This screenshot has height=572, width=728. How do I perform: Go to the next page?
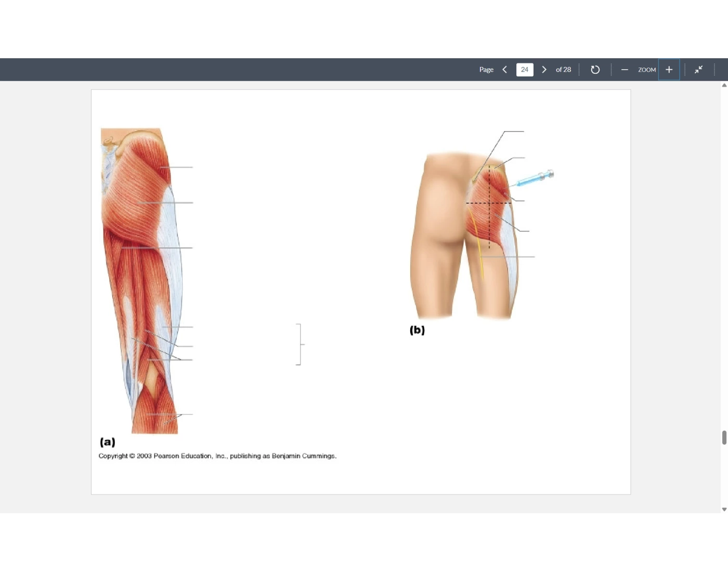pyautogui.click(x=544, y=70)
